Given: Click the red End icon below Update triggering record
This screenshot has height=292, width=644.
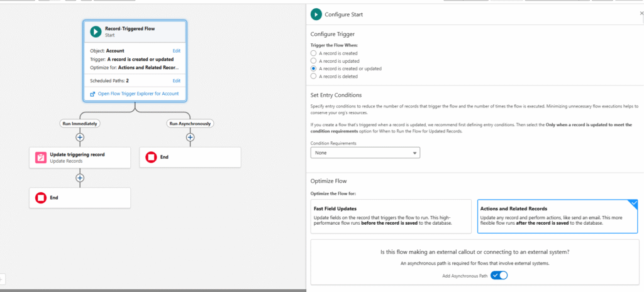Looking at the screenshot, I should 40,198.
